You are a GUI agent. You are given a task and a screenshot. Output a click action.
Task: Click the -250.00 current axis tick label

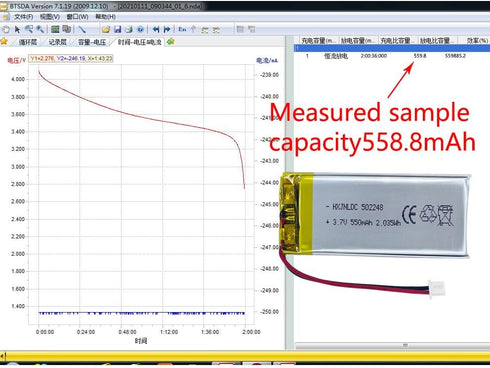click(269, 312)
